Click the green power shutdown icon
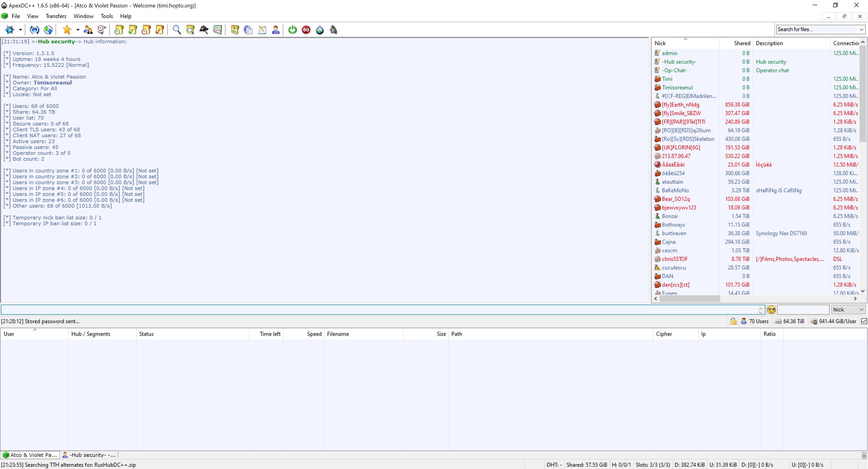Viewport: 868px width, 469px height. click(x=293, y=30)
